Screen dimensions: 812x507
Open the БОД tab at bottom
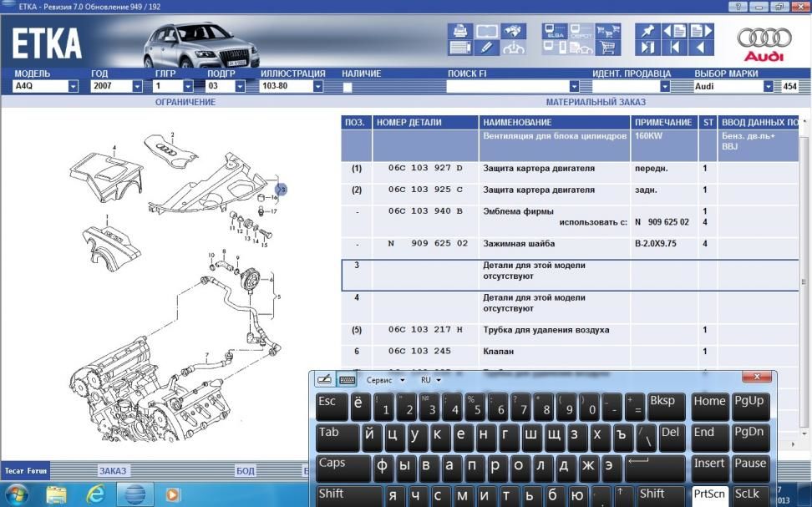point(245,471)
